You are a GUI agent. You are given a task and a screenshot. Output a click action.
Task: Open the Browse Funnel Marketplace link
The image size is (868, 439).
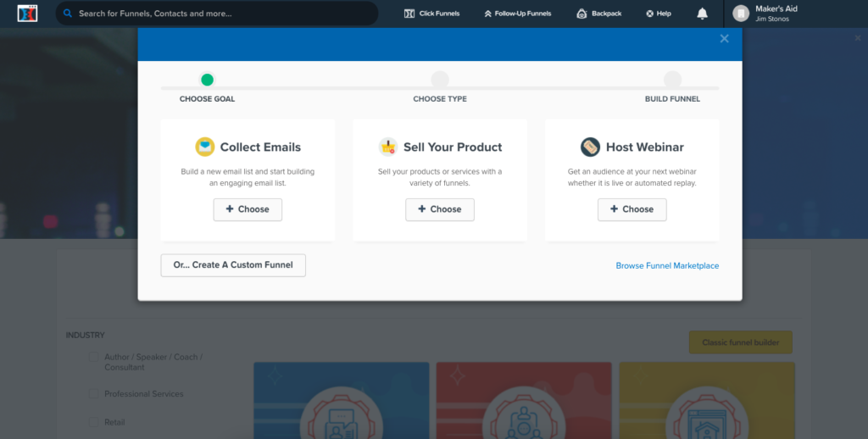[x=667, y=266]
